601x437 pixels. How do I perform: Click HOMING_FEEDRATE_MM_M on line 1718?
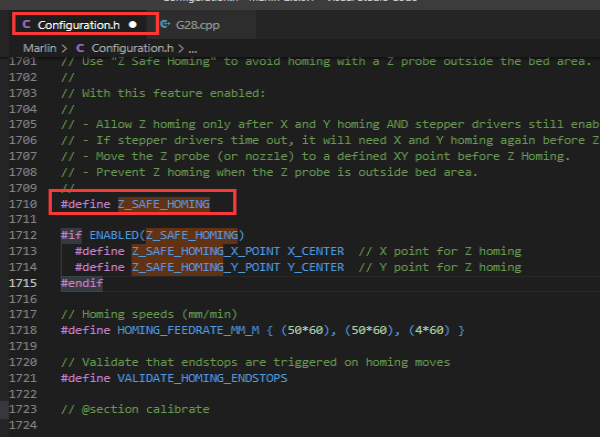pyautogui.click(x=188, y=330)
